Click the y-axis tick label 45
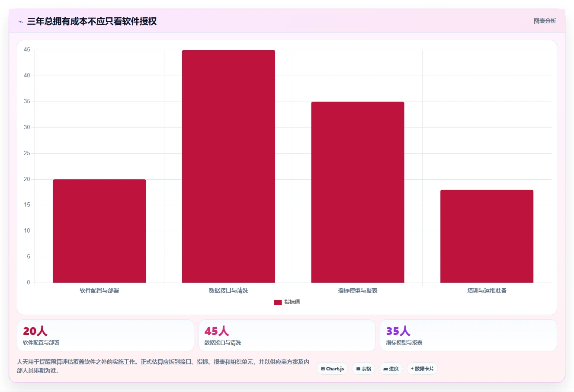574x392 pixels. pyautogui.click(x=27, y=50)
